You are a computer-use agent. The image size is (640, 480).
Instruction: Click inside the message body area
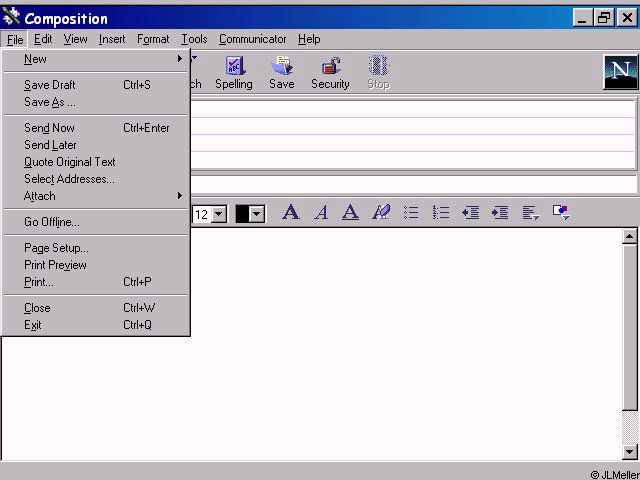coord(404,343)
